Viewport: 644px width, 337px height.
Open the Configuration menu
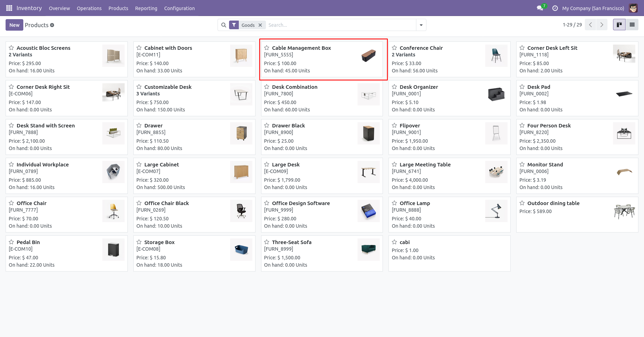coord(179,8)
